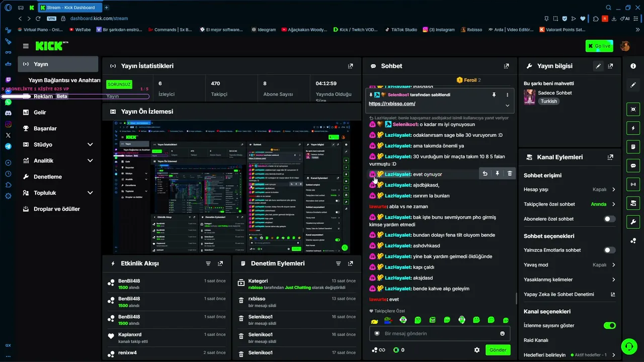Click the chat bubble icon in right sidebar
Viewport: 644px width, 362px height.
(x=633, y=165)
